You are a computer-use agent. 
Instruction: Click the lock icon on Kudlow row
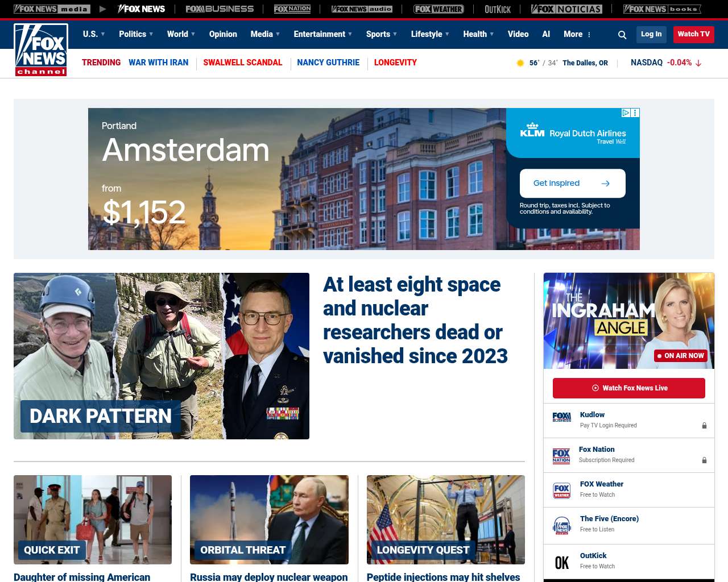(x=704, y=426)
